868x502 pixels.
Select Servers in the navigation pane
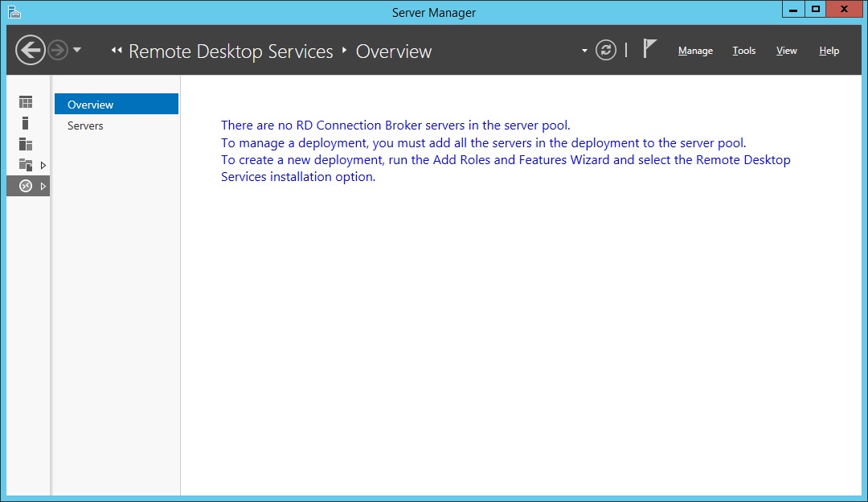point(85,125)
